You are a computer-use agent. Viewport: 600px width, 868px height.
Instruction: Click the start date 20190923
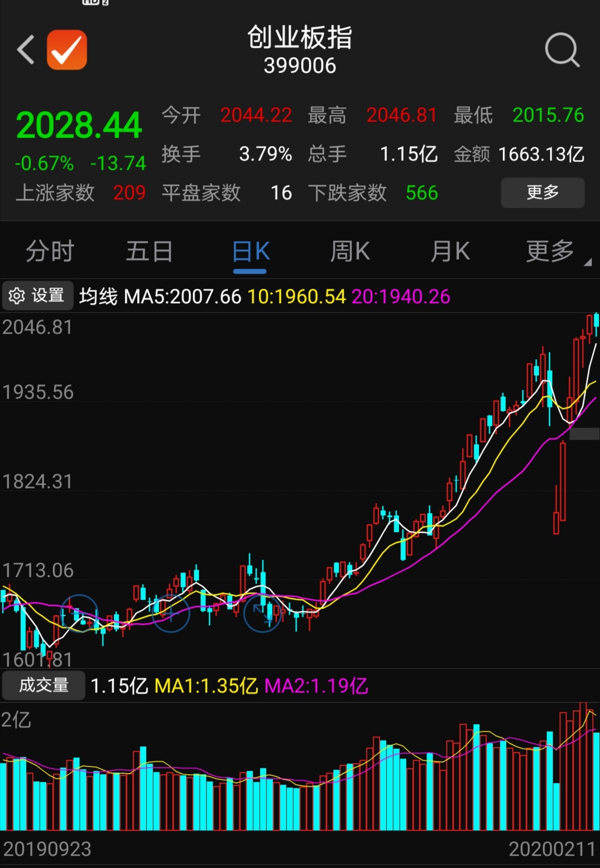pos(47,849)
